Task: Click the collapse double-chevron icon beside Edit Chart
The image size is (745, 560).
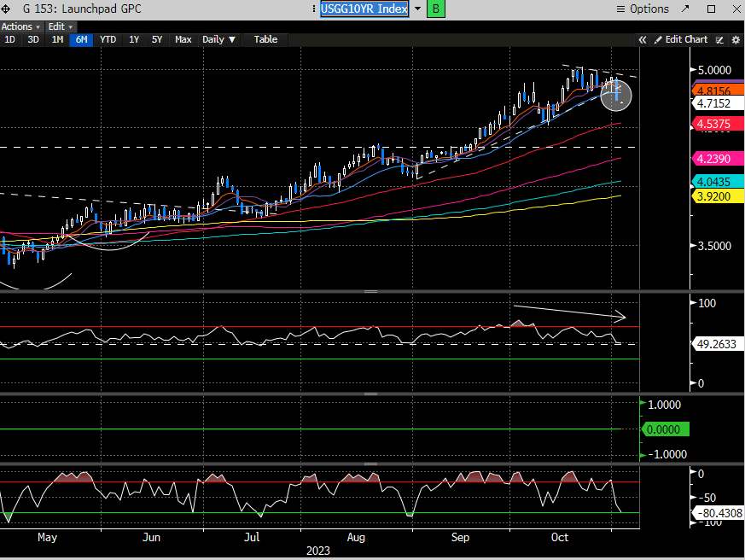Action: (643, 39)
